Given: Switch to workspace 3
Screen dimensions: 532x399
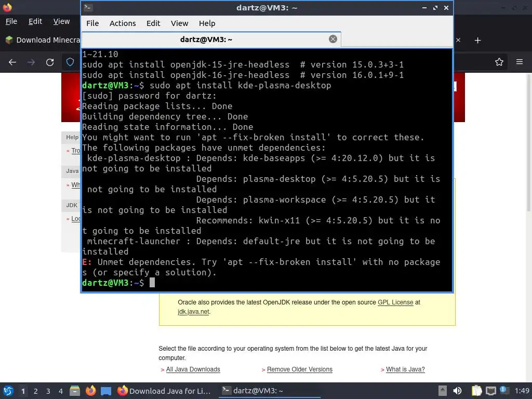Looking at the screenshot, I should pos(48,391).
